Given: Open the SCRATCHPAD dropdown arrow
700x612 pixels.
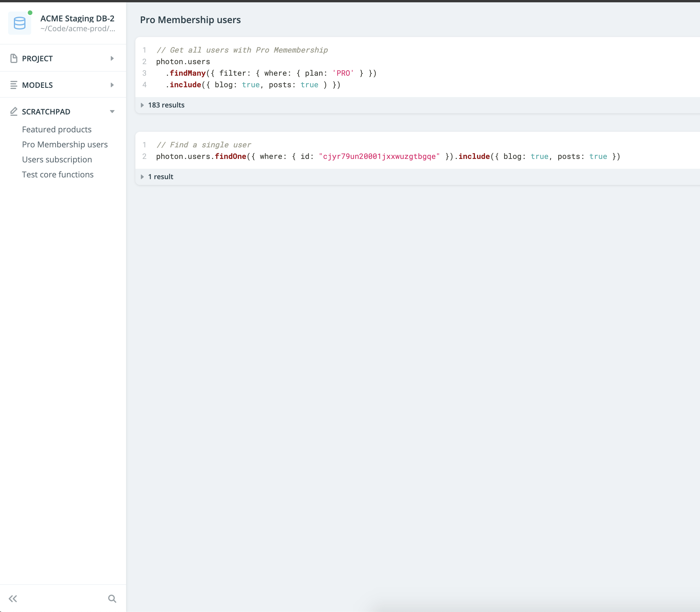Looking at the screenshot, I should [112, 111].
